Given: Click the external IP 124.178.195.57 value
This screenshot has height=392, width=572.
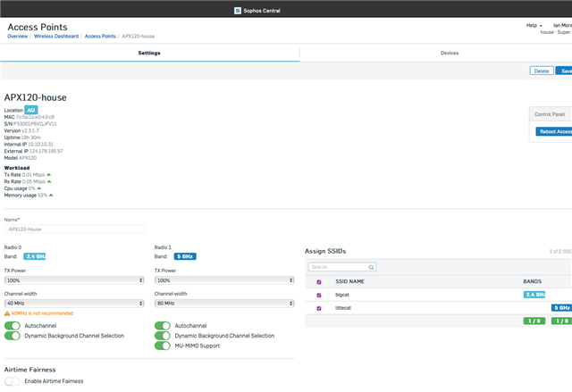Looking at the screenshot, I should point(46,151).
